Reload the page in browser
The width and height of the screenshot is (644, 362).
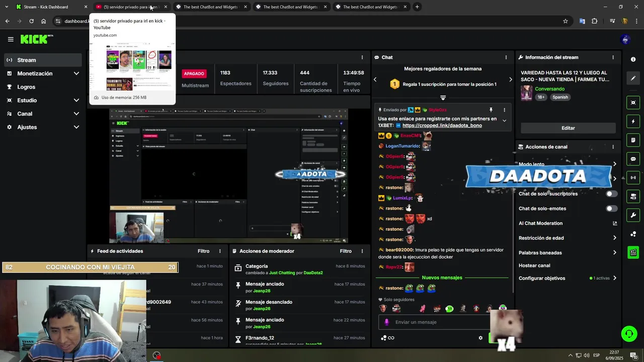click(31, 21)
